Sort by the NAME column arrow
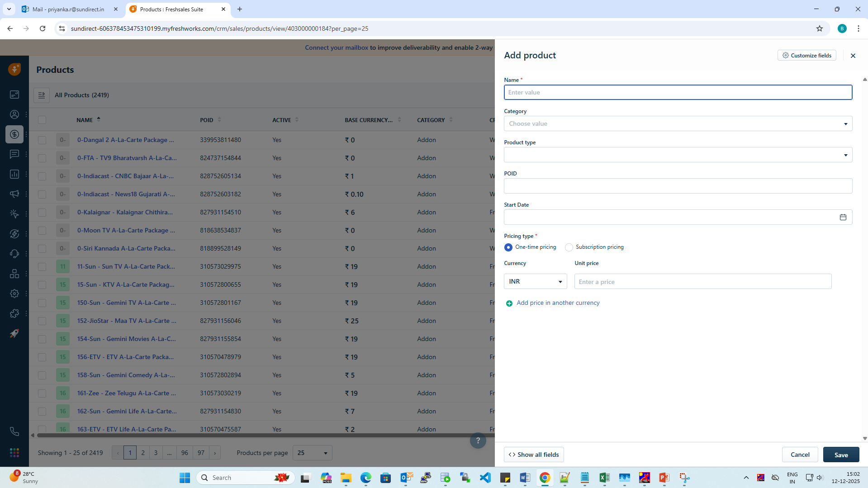 click(x=99, y=119)
